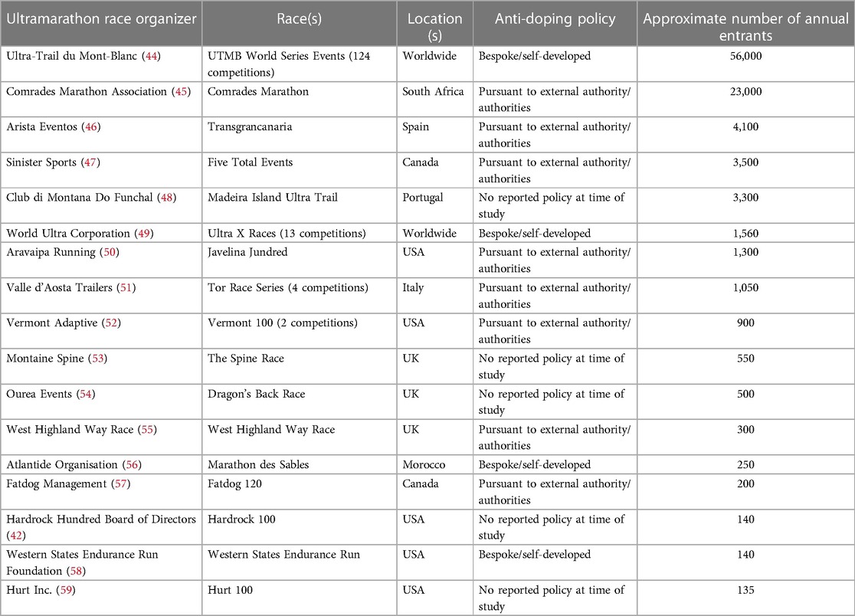Image resolution: width=855 pixels, height=616 pixels.
Task: Open reference 57 beside Fatdog Management
Action: pos(121,484)
